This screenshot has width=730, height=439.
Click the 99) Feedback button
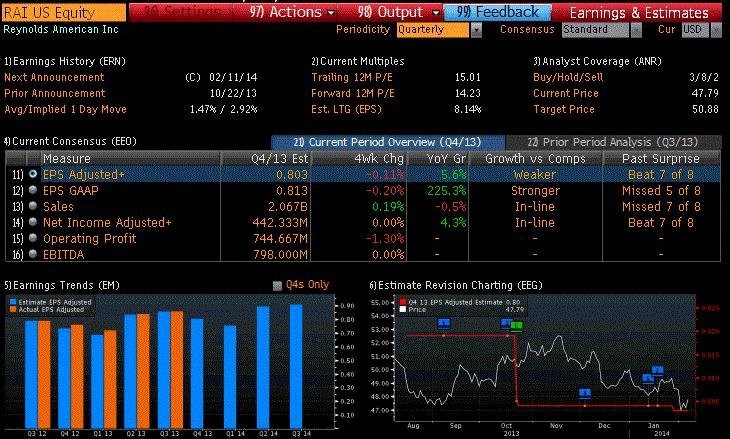click(497, 12)
